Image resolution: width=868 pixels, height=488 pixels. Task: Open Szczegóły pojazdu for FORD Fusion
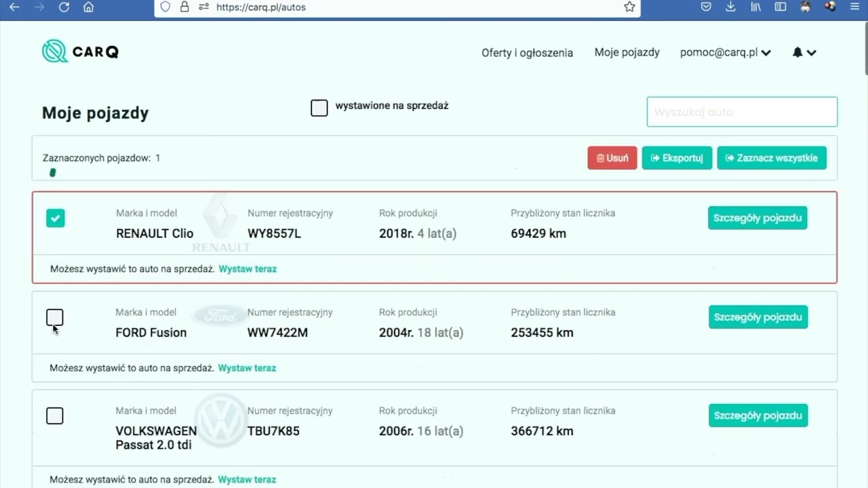(x=758, y=317)
